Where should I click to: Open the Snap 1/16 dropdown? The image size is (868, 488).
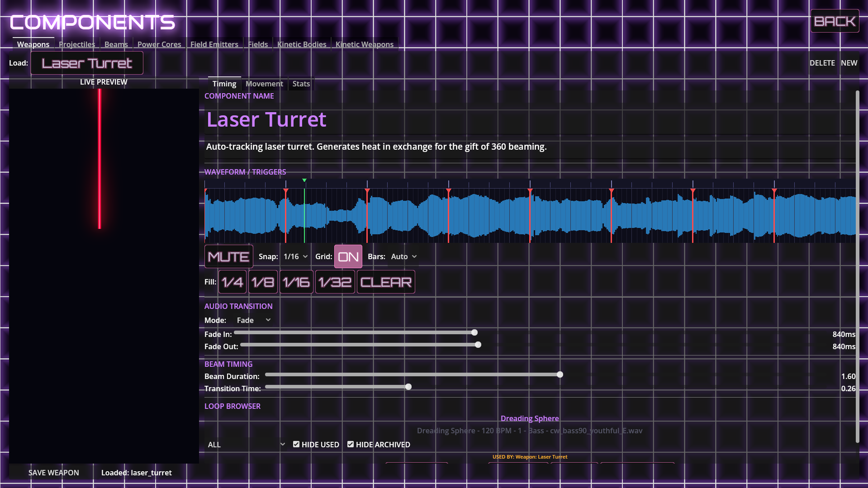[x=295, y=256]
